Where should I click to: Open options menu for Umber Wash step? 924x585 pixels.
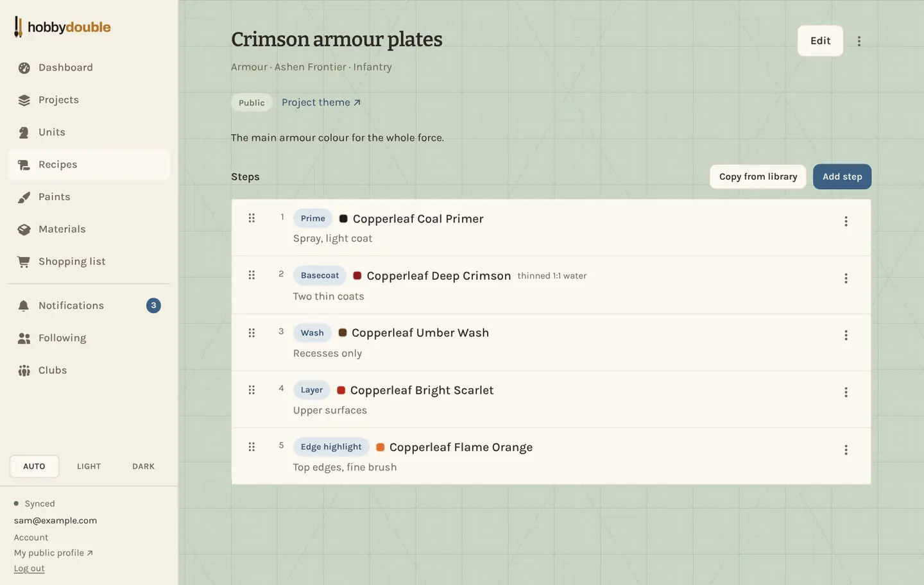tap(846, 335)
